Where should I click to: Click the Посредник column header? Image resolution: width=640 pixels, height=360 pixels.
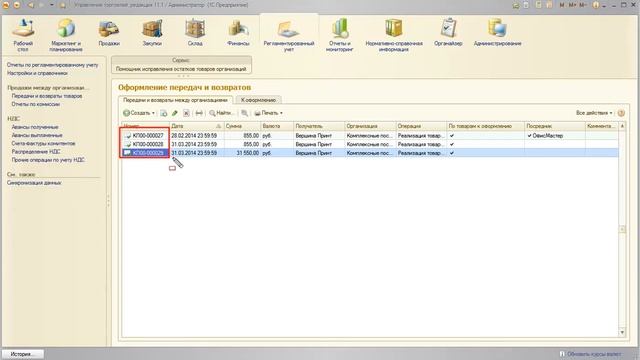pos(554,126)
